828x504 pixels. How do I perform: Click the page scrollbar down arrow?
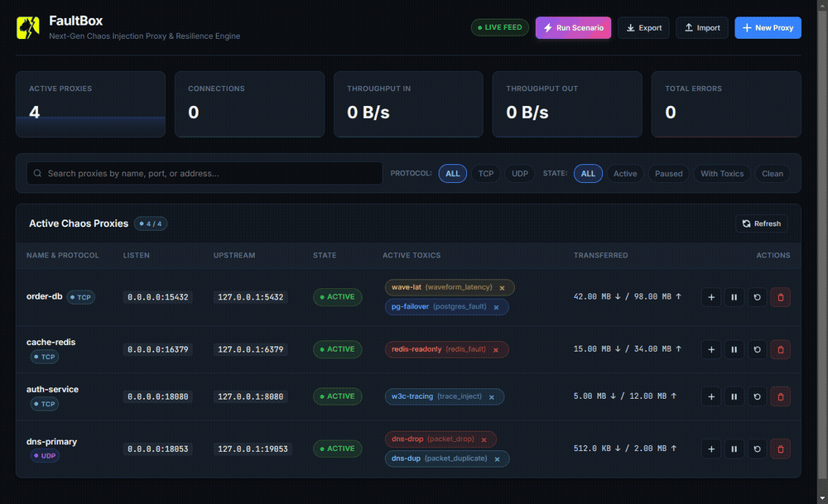coord(822,498)
